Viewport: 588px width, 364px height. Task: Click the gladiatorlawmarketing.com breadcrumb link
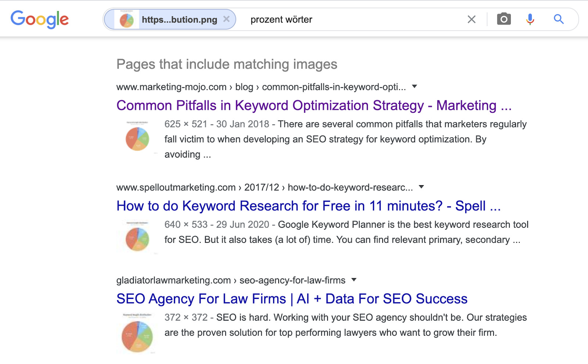pyautogui.click(x=173, y=280)
